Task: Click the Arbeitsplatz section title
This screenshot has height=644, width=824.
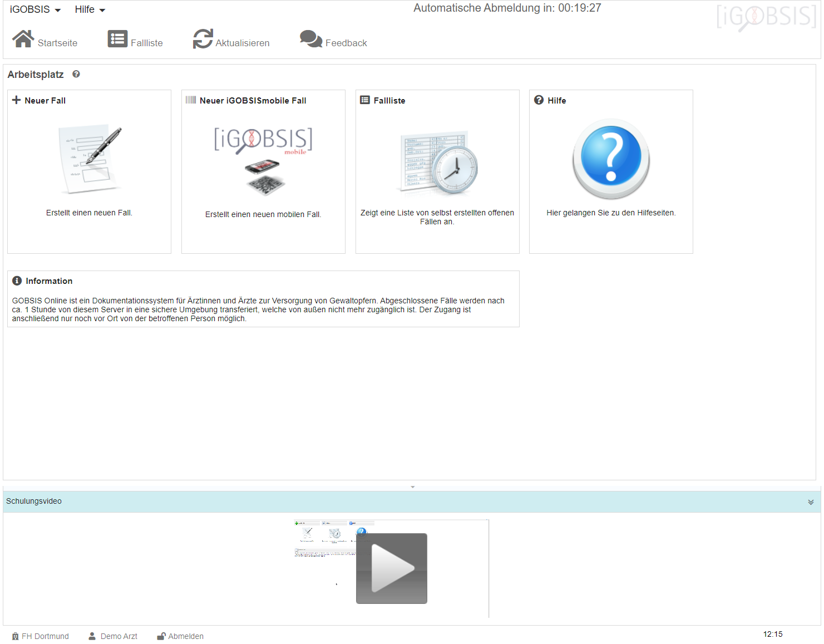Action: coord(36,75)
